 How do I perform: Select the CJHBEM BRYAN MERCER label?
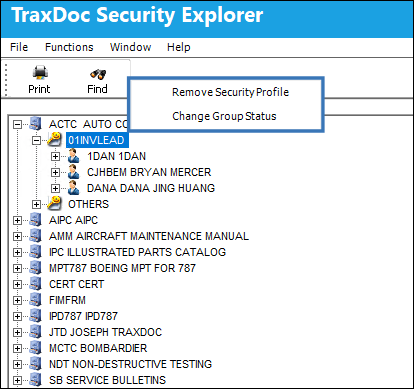[x=149, y=172]
